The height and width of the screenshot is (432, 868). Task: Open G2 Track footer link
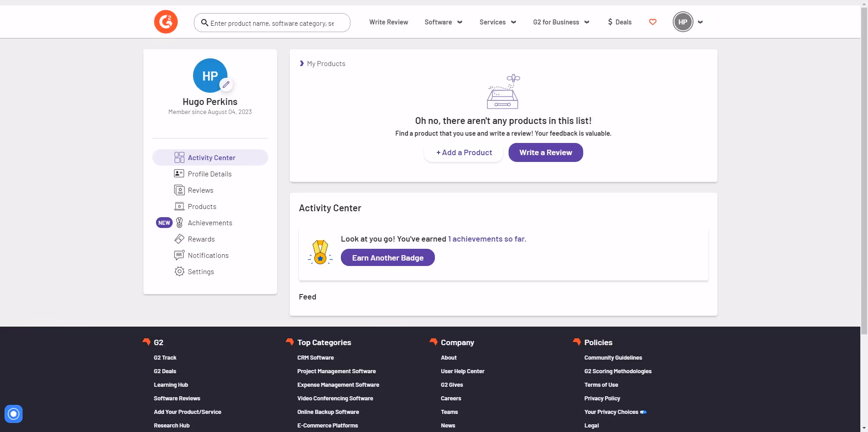point(165,357)
